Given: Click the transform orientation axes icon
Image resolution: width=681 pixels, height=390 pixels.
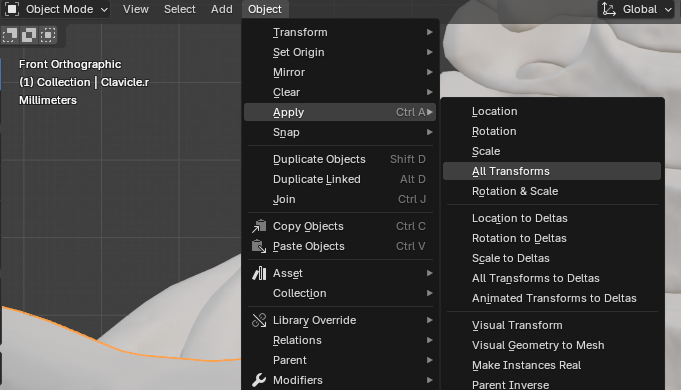Looking at the screenshot, I should click(609, 9).
